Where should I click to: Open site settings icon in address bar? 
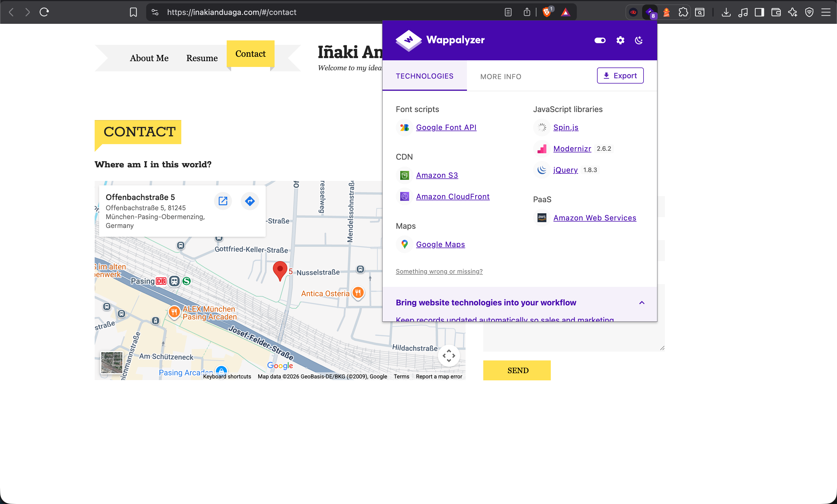coord(155,12)
